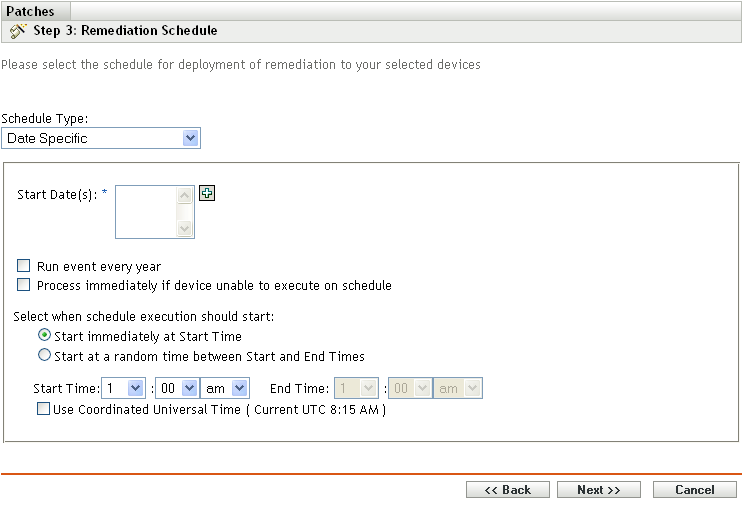Click the Start Date(s): label text

tap(57, 195)
